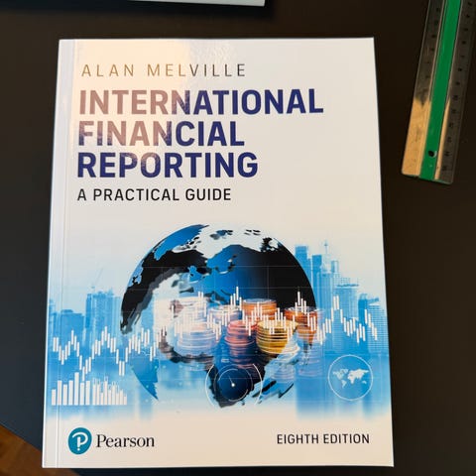Click the word FINANCIAL in the title

(161, 133)
